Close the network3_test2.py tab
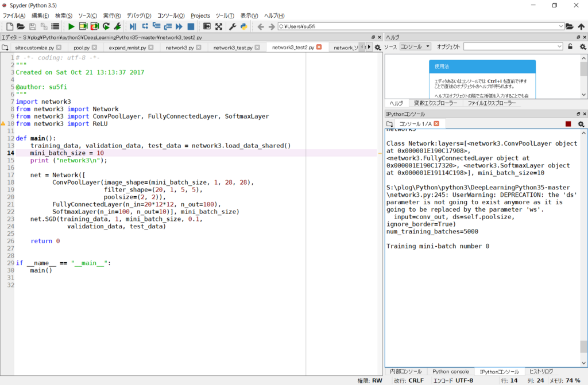 [319, 47]
